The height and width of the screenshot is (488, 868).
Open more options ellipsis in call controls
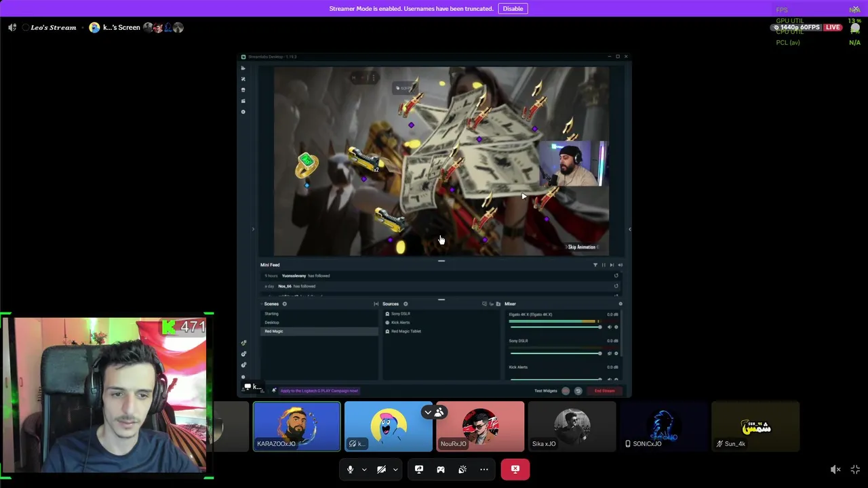coord(484,469)
